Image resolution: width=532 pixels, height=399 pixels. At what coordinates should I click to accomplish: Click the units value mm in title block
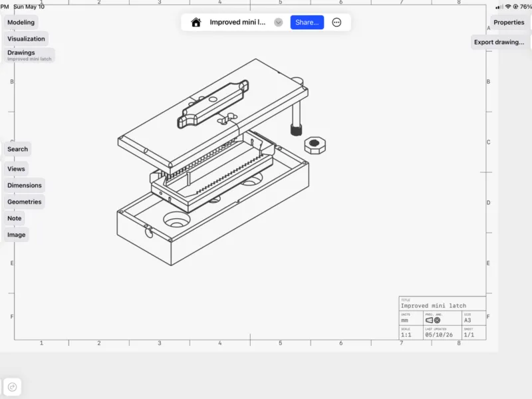(404, 321)
